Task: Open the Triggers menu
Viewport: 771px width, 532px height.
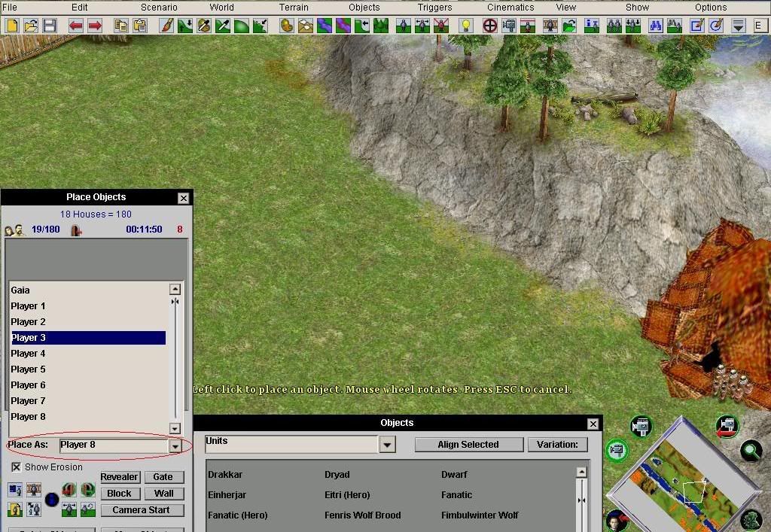Action: (434, 7)
